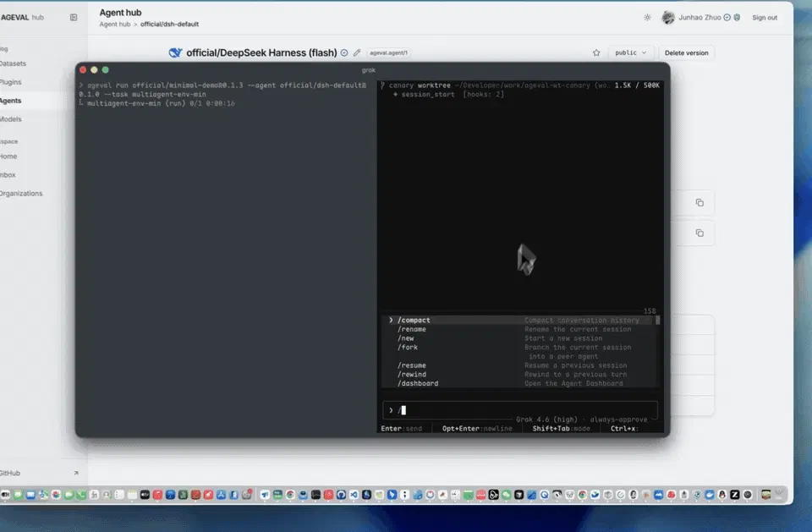Open the Zed editor from the Dock
Image resolution: width=812 pixels, height=532 pixels.
click(x=735, y=495)
